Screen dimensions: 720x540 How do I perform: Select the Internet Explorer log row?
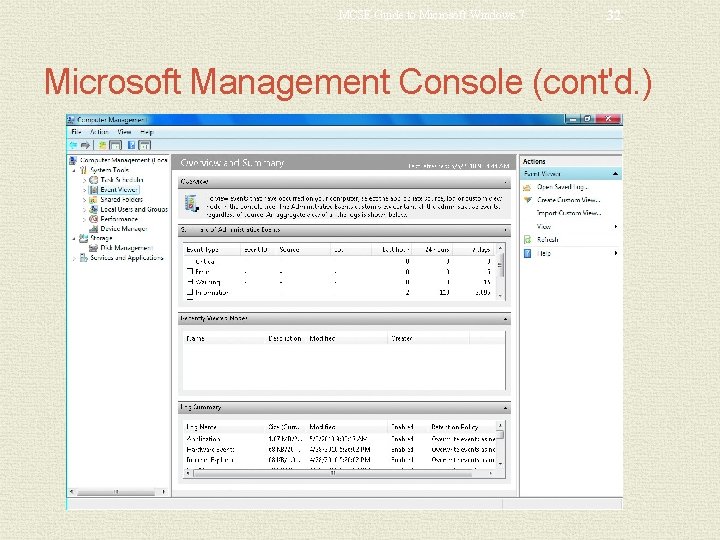(340, 460)
